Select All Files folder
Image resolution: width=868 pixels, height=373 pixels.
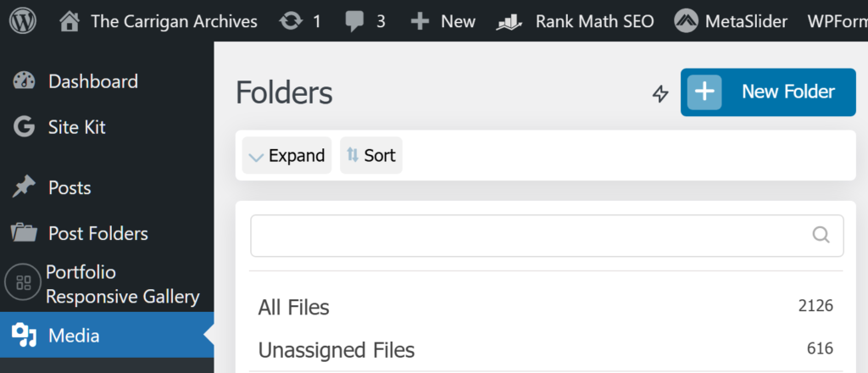(293, 307)
